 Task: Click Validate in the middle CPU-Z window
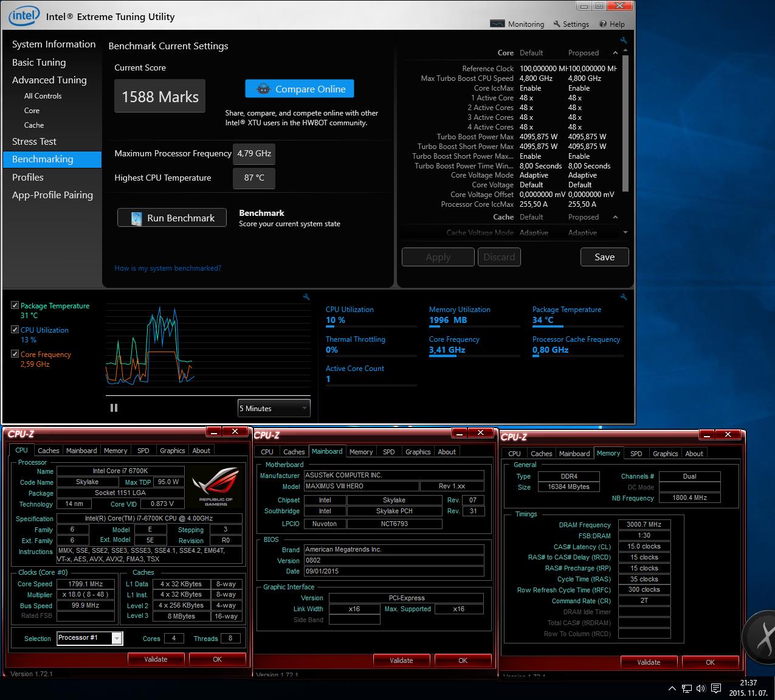(401, 660)
